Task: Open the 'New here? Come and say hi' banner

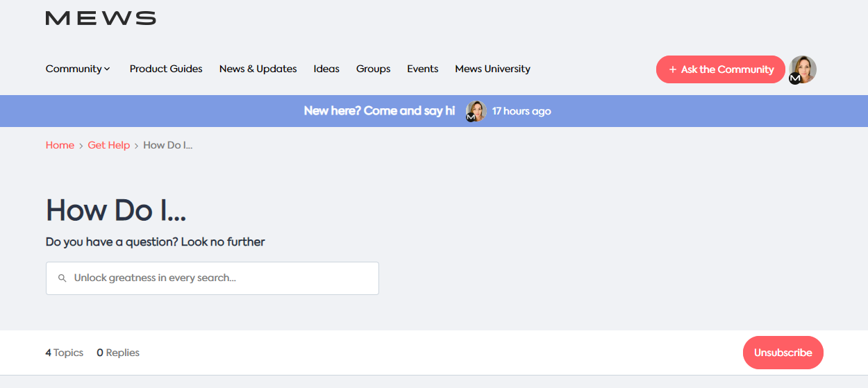Action: (x=379, y=111)
